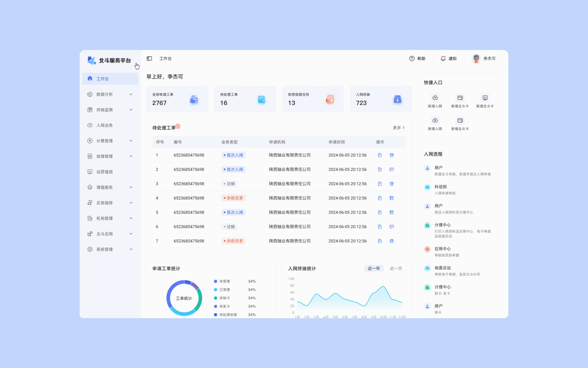The image size is (588, 368).
Task: Open the 帮助 help icon
Action: point(412,59)
